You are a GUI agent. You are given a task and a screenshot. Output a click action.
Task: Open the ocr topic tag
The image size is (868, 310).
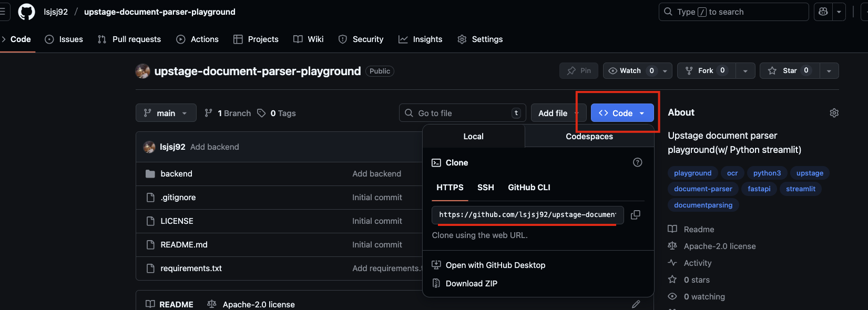pos(732,173)
